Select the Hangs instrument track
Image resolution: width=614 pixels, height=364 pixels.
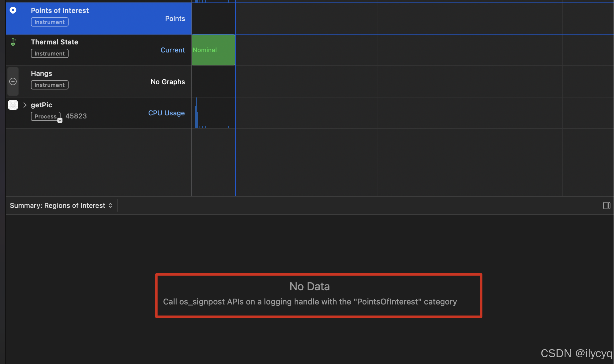coord(41,73)
